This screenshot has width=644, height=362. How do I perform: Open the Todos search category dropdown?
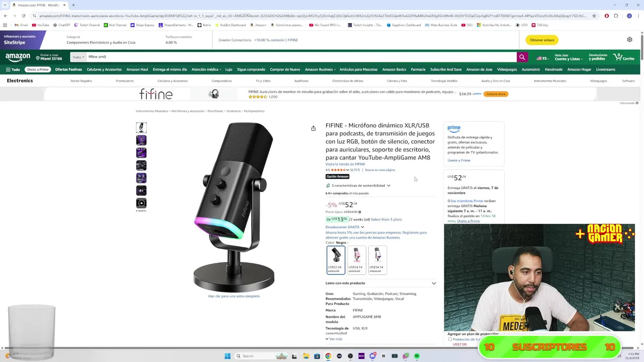(x=78, y=57)
